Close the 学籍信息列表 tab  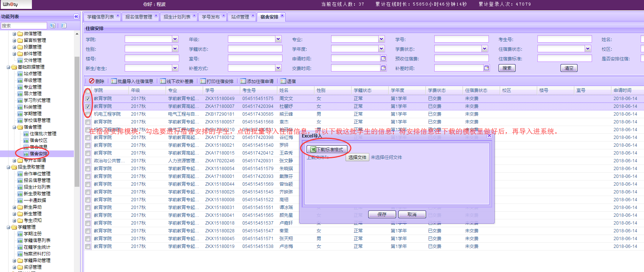coord(118,16)
